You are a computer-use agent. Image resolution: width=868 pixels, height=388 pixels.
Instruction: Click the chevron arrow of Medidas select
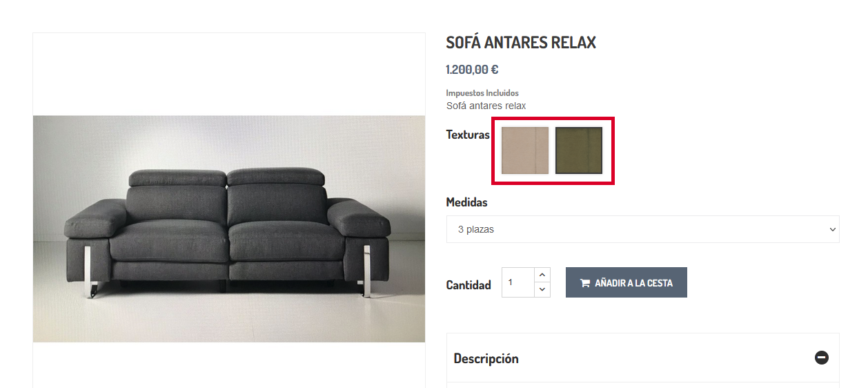831,230
